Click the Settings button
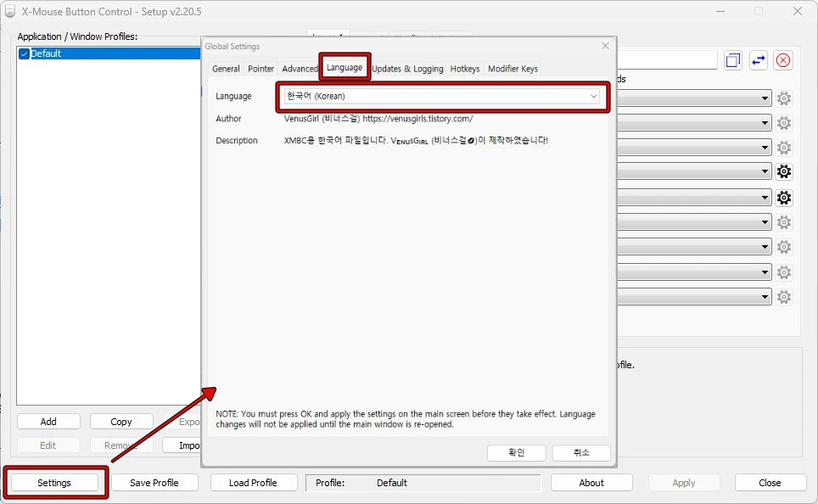The image size is (818, 504). tap(54, 483)
